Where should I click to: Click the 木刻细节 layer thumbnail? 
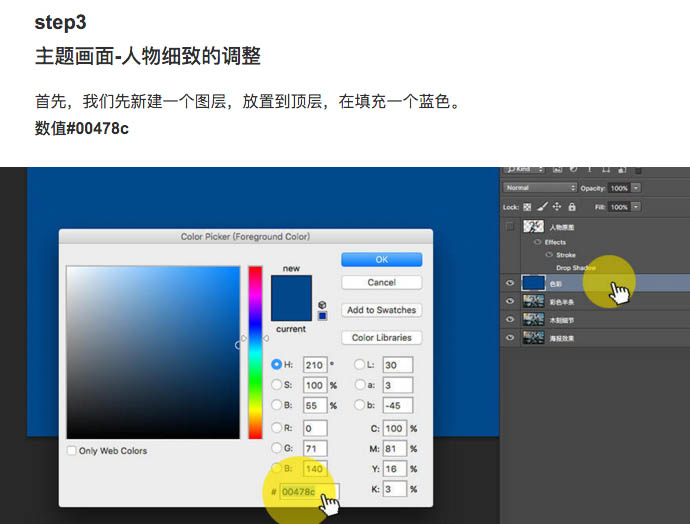(x=533, y=319)
